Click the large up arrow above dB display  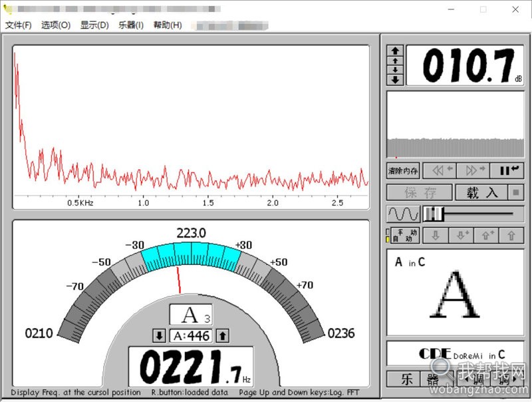[x=396, y=51]
